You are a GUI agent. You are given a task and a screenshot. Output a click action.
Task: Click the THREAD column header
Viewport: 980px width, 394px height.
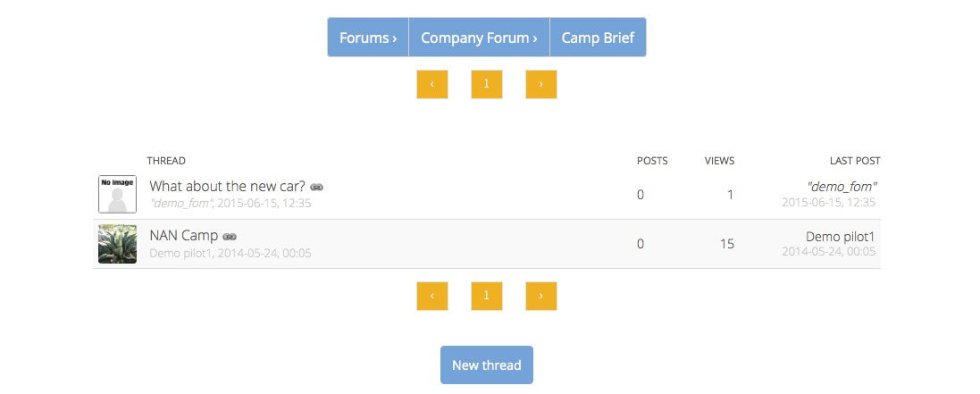(x=166, y=161)
